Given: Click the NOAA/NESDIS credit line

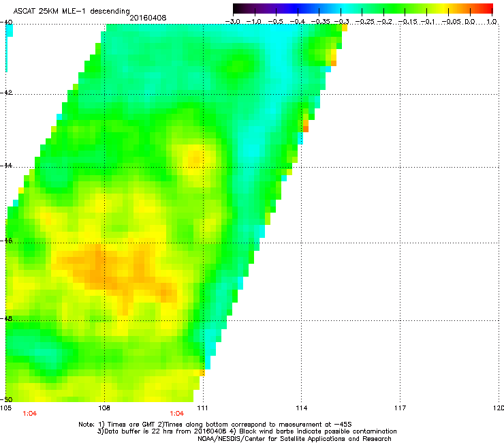Looking at the screenshot, I should 294,439.
